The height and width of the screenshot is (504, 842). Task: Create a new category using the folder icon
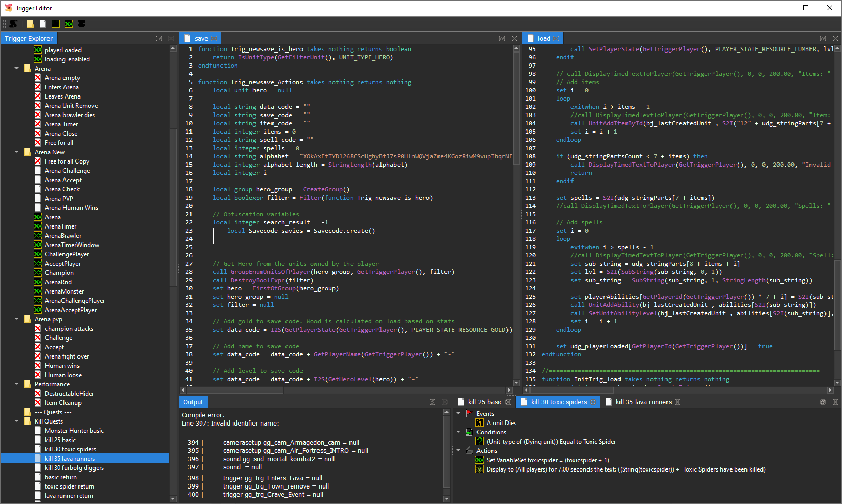[x=29, y=24]
